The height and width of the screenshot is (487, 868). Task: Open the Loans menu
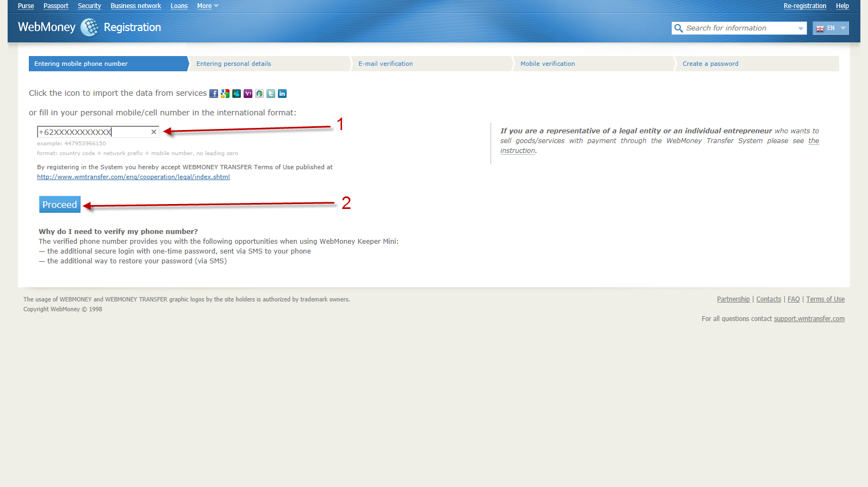pos(179,6)
